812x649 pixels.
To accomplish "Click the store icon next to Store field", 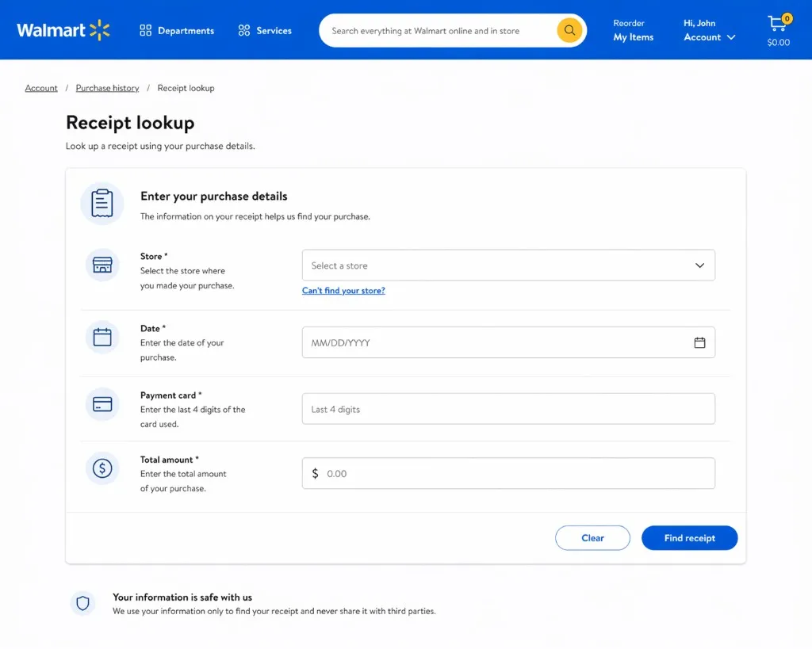I will point(102,265).
